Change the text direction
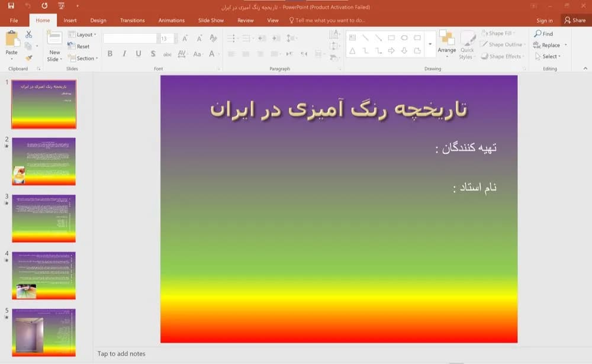592x364 pixels. tap(334, 35)
